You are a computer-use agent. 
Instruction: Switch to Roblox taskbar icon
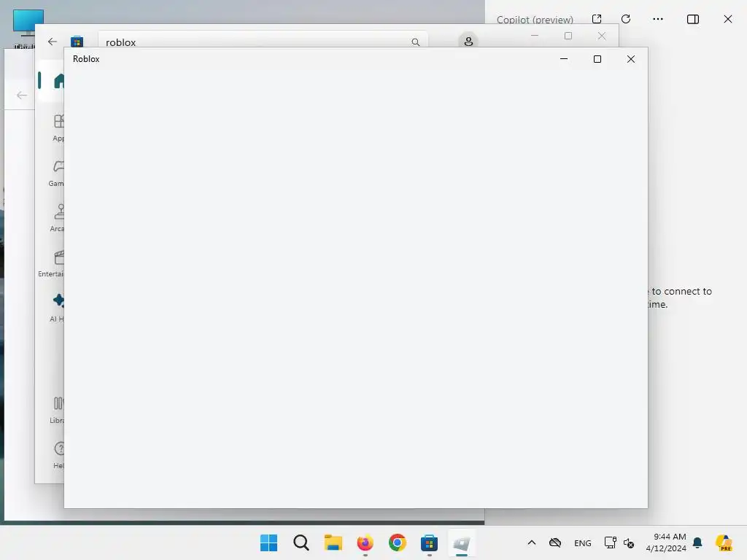(462, 542)
